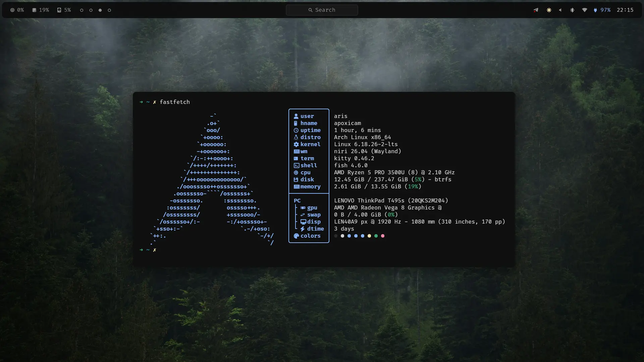644x362 pixels.
Task: Click the green color dot in the colors row
Action: (x=376, y=236)
